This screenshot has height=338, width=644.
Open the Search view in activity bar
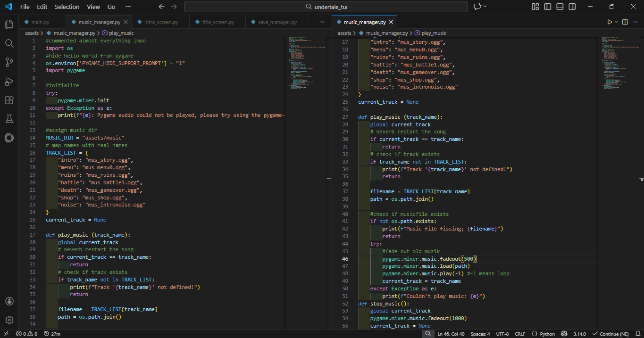coord(9,43)
